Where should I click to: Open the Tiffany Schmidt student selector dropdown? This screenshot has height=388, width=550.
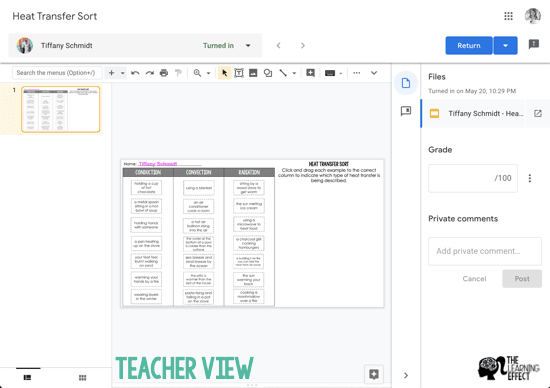(135, 46)
